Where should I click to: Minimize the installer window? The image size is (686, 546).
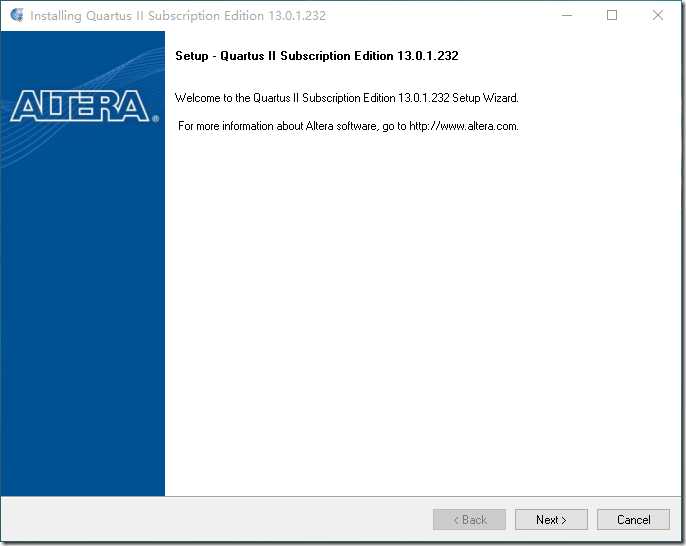tap(567, 15)
